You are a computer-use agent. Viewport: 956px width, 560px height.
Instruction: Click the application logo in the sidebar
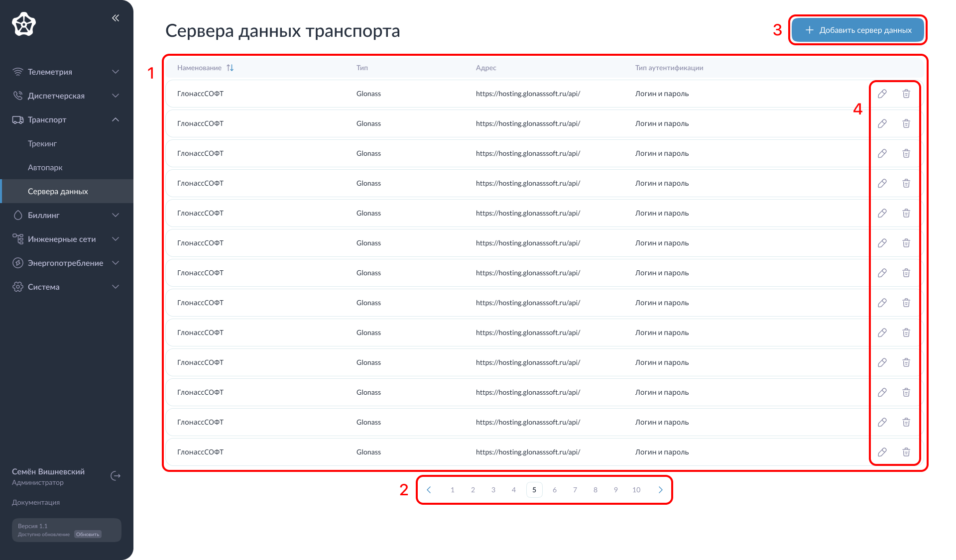[23, 23]
